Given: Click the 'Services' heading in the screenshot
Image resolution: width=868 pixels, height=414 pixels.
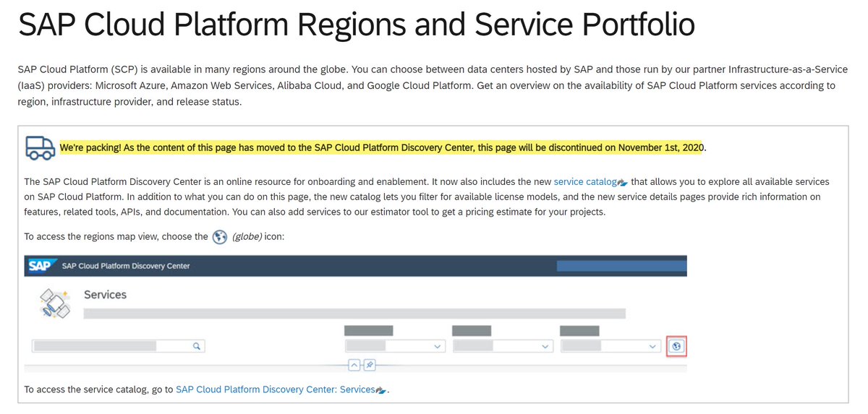Looking at the screenshot, I should [x=105, y=295].
